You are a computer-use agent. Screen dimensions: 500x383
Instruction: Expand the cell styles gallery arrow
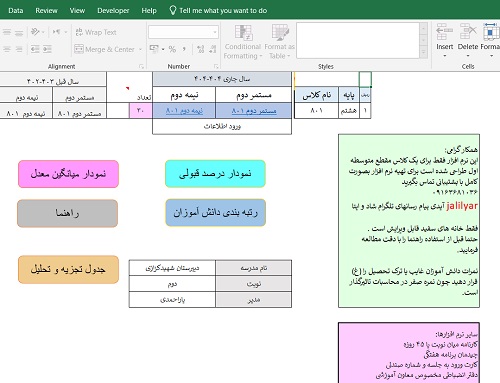click(423, 52)
